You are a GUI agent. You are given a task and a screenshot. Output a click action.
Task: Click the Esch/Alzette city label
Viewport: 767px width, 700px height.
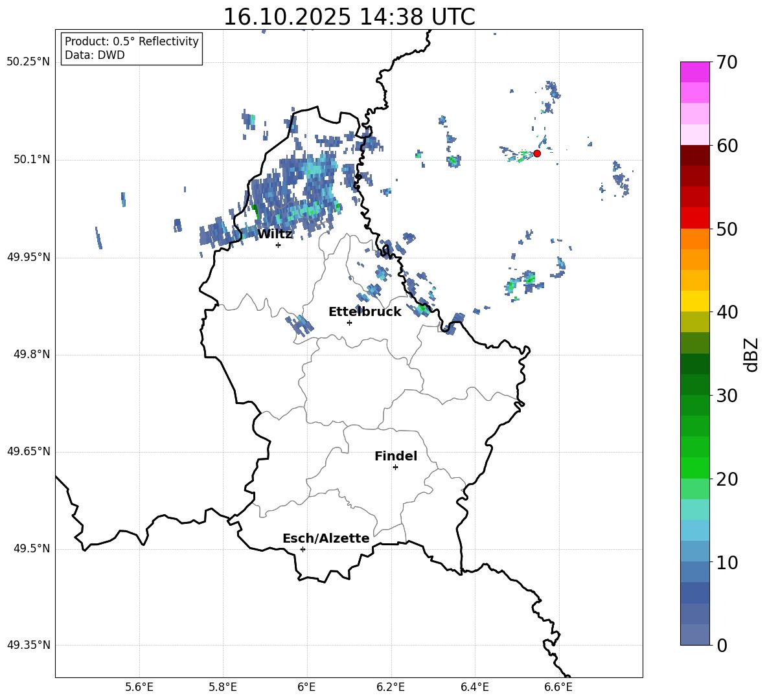(x=326, y=538)
